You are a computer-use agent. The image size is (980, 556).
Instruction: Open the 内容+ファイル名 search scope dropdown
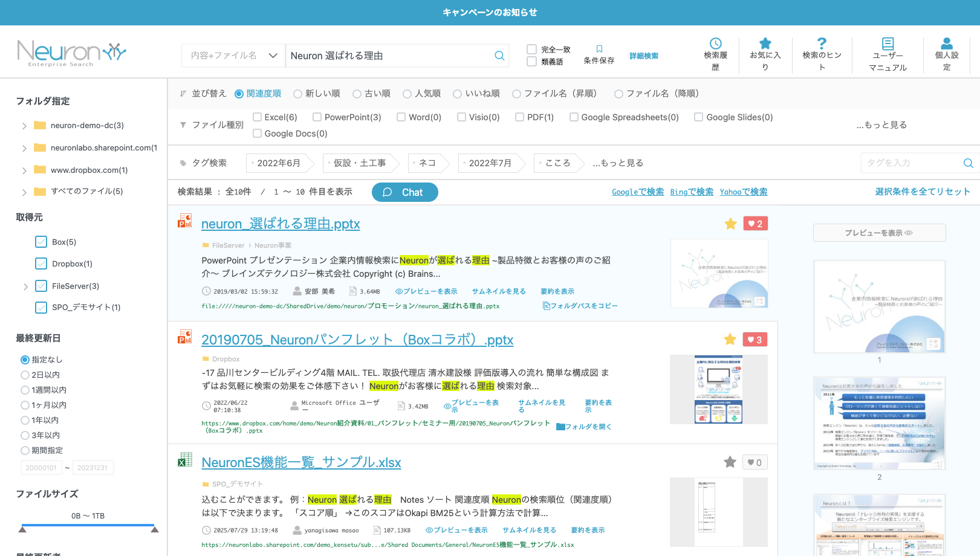click(x=233, y=55)
